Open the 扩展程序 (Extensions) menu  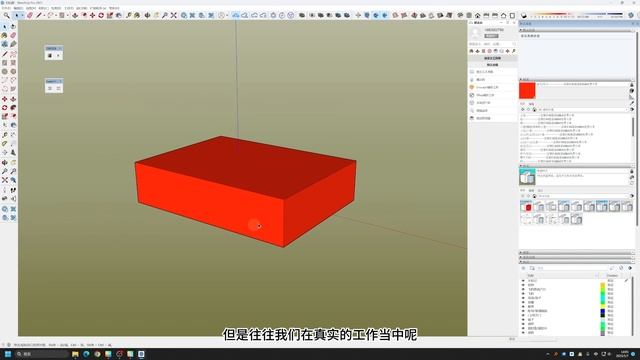point(98,8)
